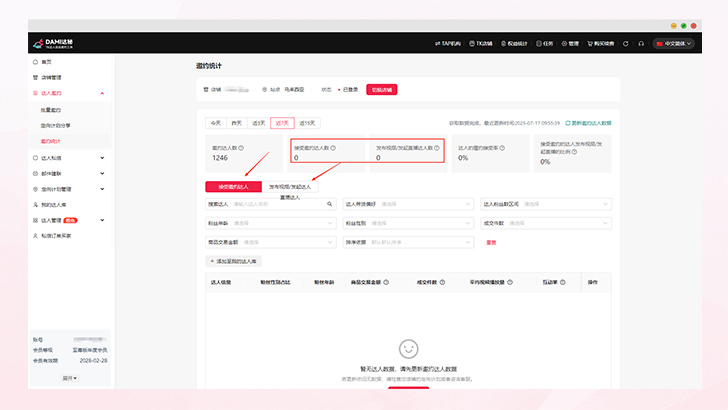728x410 pixels.
Task: Select the 昨天 date range tab
Action: (237, 123)
